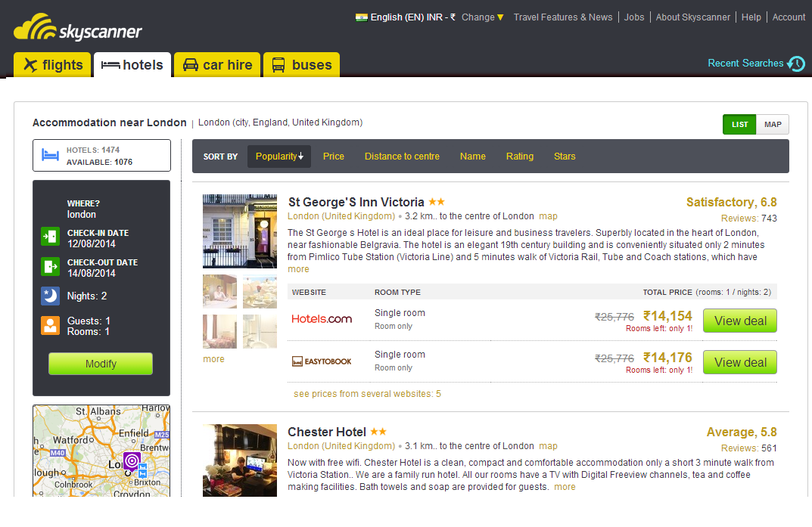The height and width of the screenshot is (527, 812).
Task: Select the hotels tab
Action: point(132,65)
